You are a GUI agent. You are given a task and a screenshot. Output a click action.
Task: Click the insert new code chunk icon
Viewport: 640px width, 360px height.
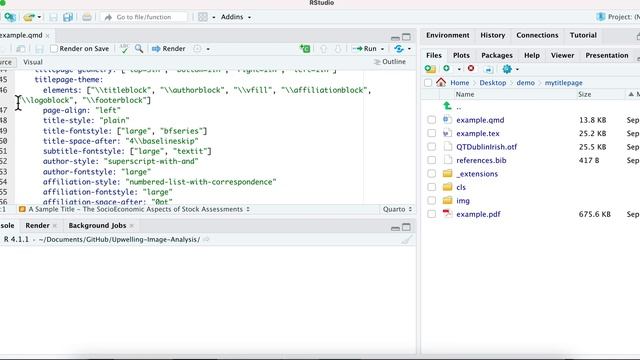[305, 49]
